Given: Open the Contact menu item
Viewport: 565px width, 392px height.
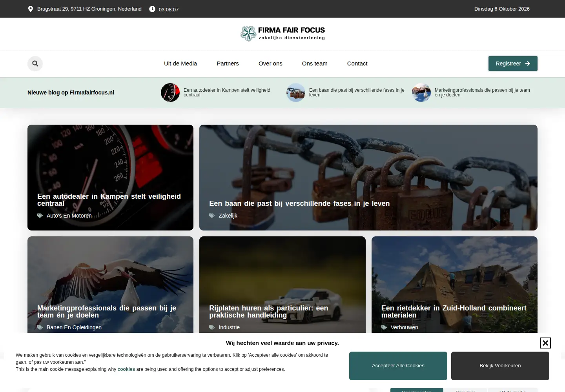Looking at the screenshot, I should click(x=357, y=64).
